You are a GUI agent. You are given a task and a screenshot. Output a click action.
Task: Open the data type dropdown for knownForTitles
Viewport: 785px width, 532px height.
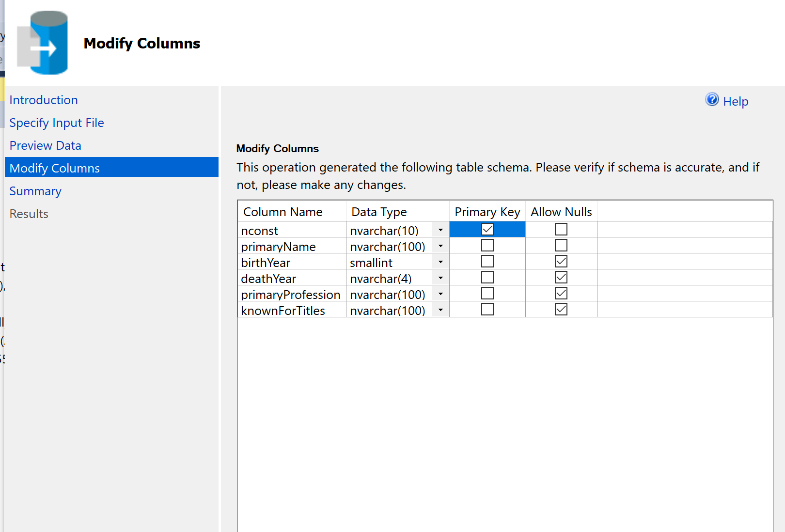tap(440, 309)
